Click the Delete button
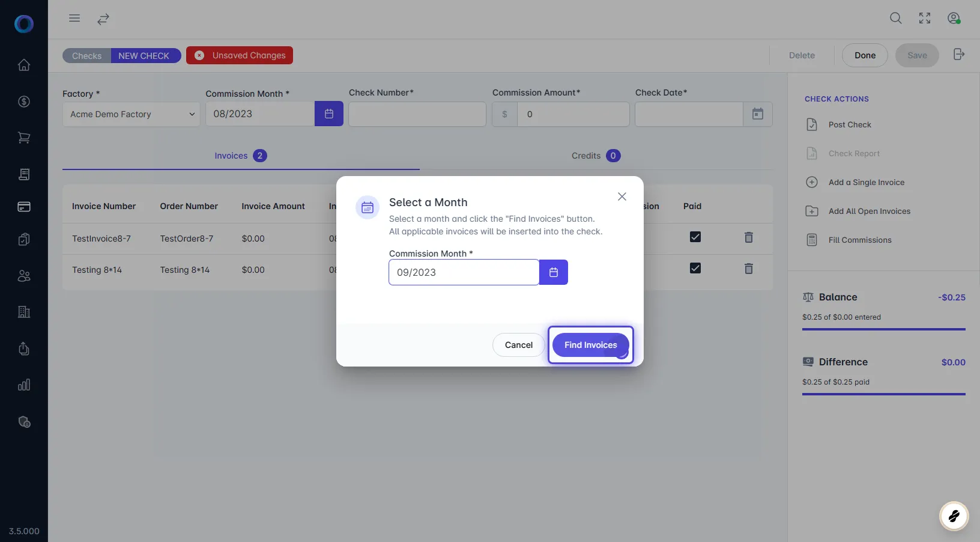This screenshot has height=542, width=980. pyautogui.click(x=802, y=55)
